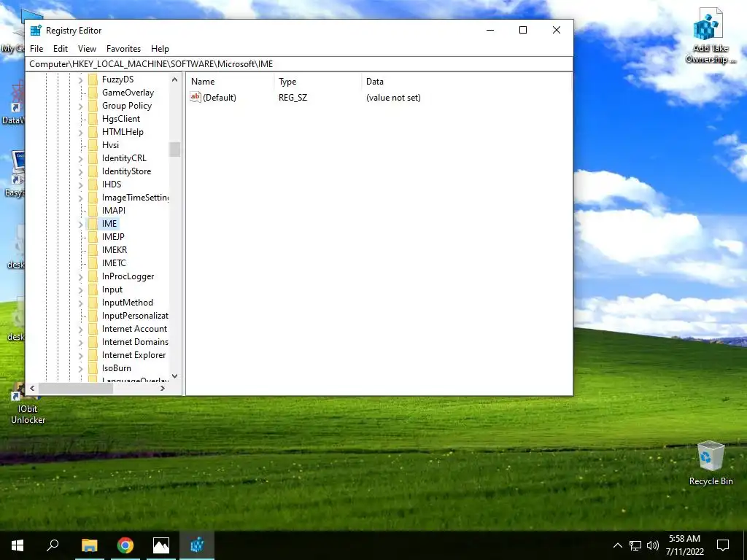The height and width of the screenshot is (560, 747).
Task: Expand the IdentityCRL key
Action: (80, 158)
